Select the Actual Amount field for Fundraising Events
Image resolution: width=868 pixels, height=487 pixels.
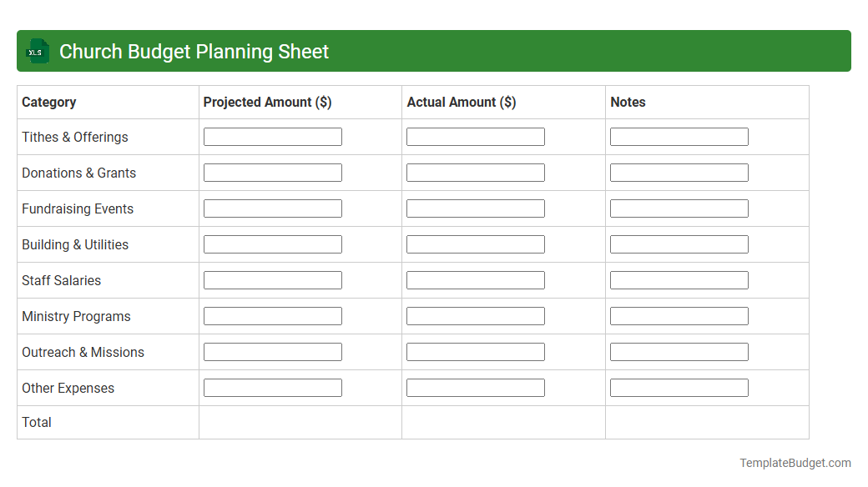[x=475, y=208]
